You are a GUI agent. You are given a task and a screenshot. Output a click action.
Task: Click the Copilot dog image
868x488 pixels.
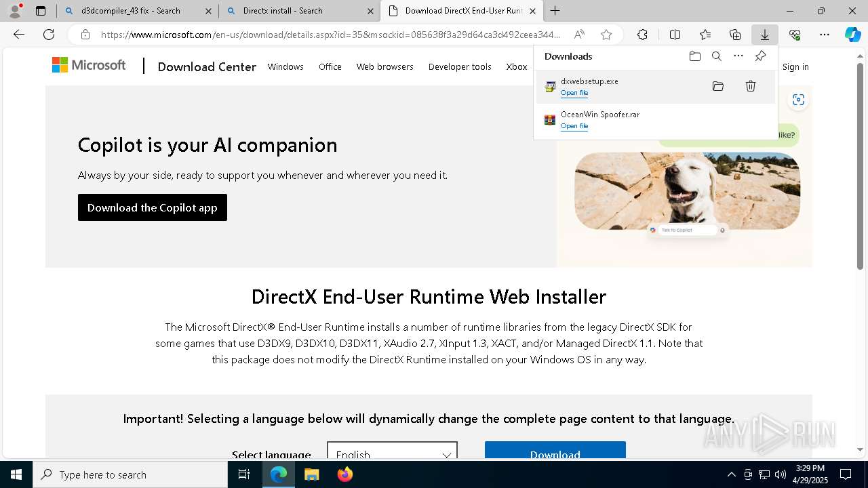[x=687, y=190]
